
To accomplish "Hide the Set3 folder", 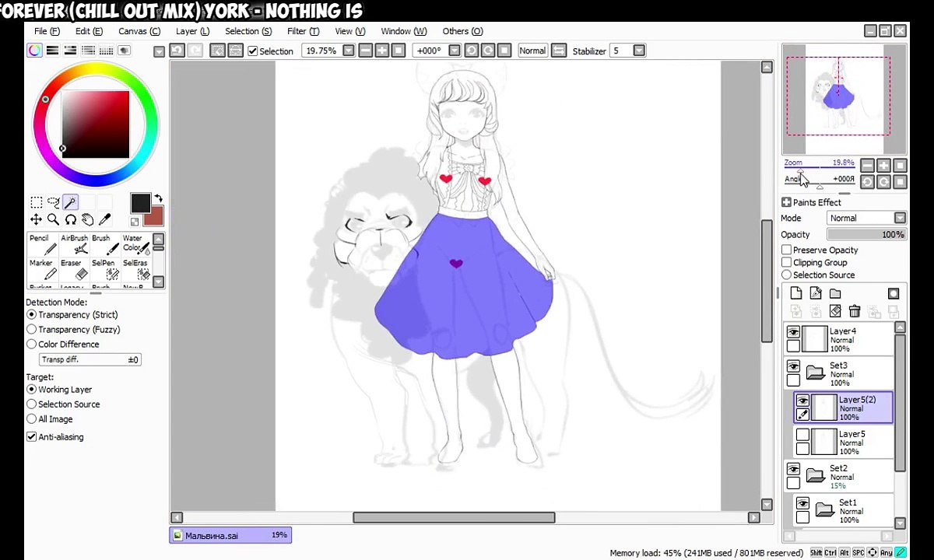I will pos(793,366).
